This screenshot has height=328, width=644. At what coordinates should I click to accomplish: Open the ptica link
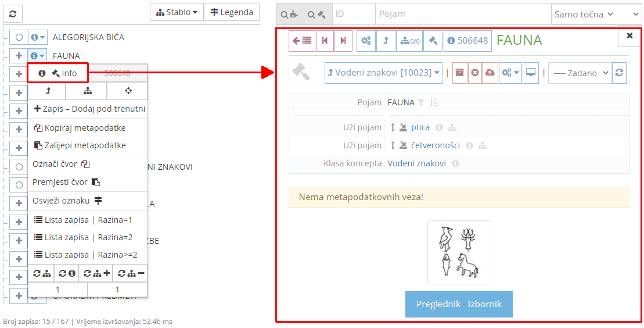(420, 127)
